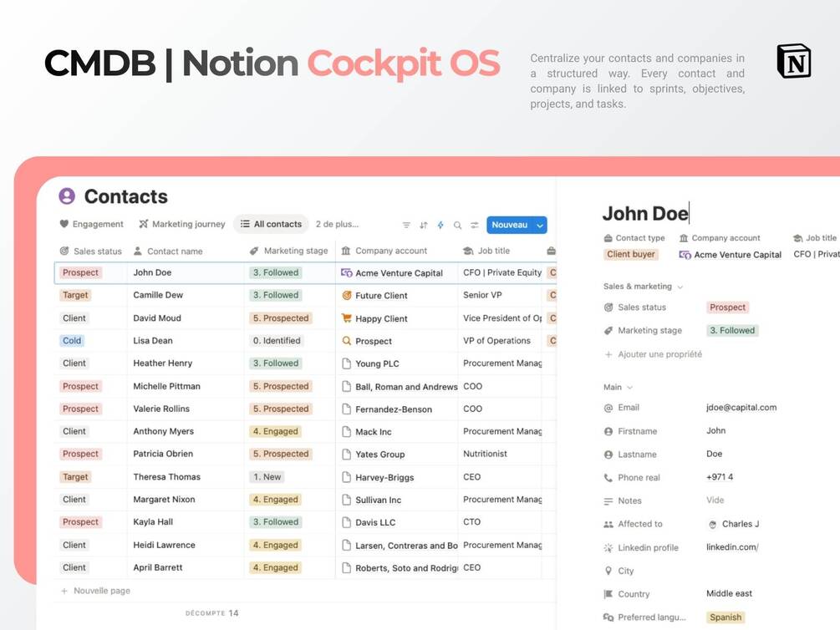Click the Davis LLC page icon
The width and height of the screenshot is (840, 630).
pyautogui.click(x=347, y=522)
